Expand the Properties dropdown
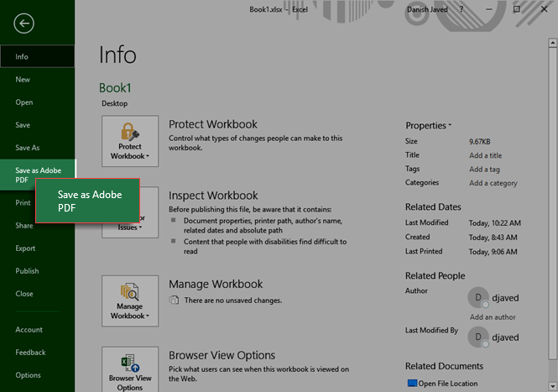This screenshot has width=558, height=392. pyautogui.click(x=429, y=125)
